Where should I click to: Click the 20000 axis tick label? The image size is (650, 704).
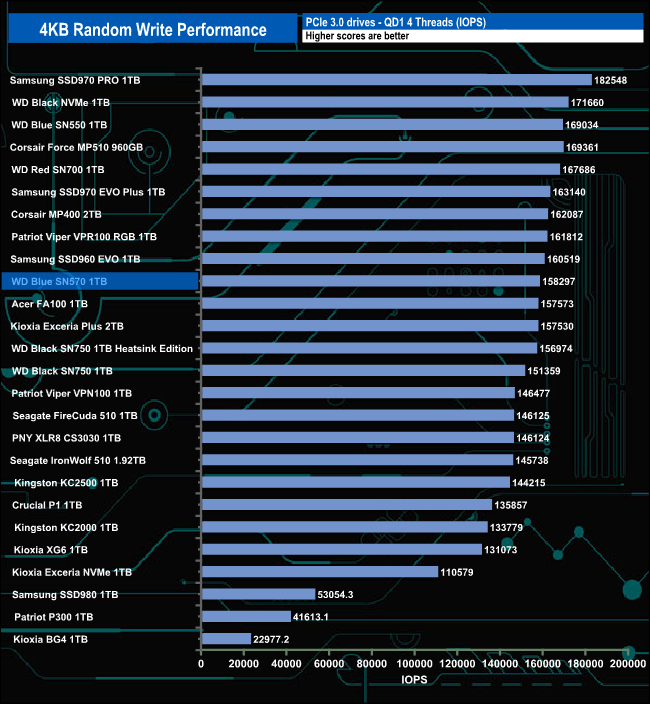pos(244,664)
